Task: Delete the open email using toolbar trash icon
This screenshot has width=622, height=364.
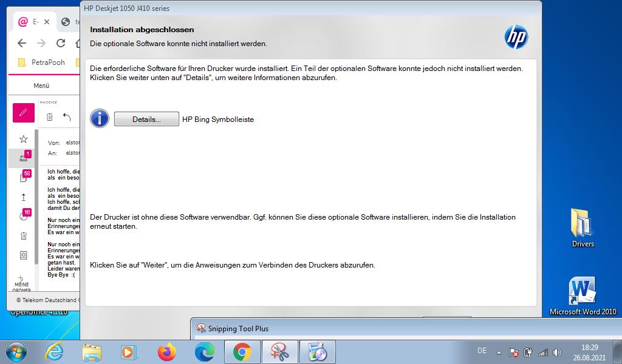Action: pyautogui.click(x=50, y=117)
